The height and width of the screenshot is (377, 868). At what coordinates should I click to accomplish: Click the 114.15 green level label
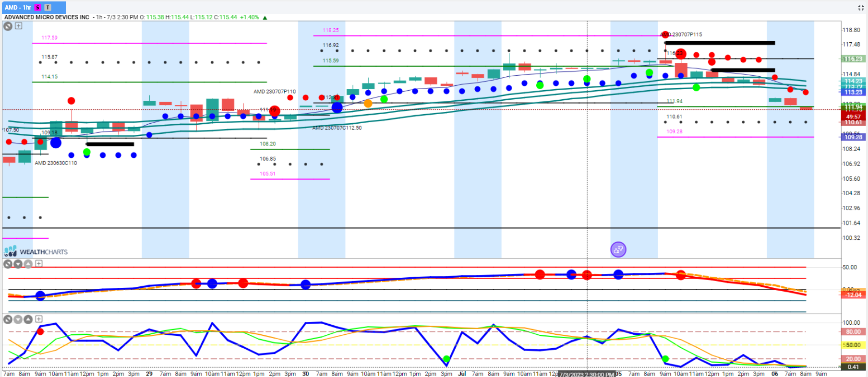pos(49,77)
